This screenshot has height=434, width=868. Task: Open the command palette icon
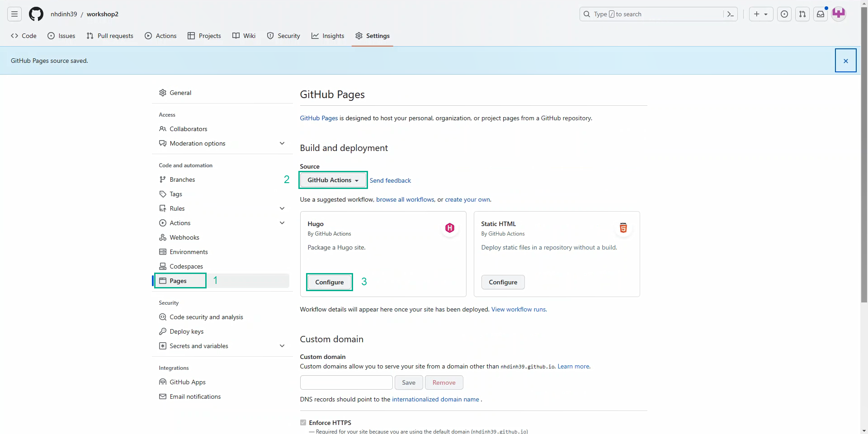[730, 14]
